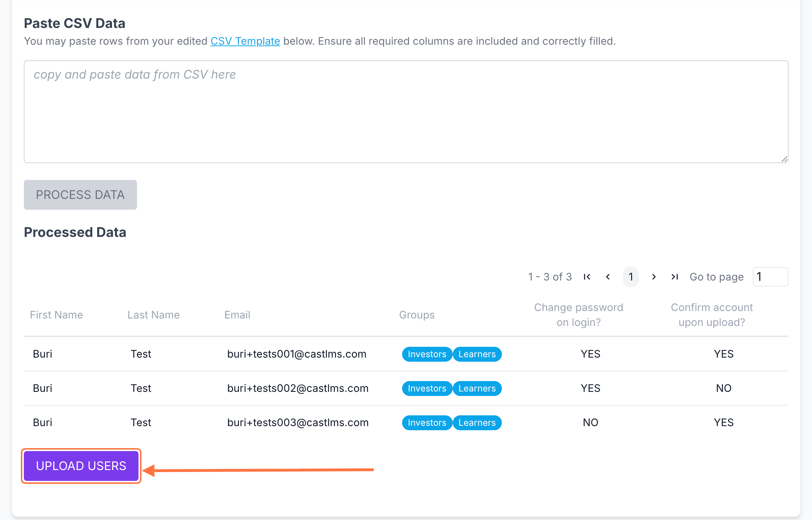Click the First Name column header

point(56,315)
